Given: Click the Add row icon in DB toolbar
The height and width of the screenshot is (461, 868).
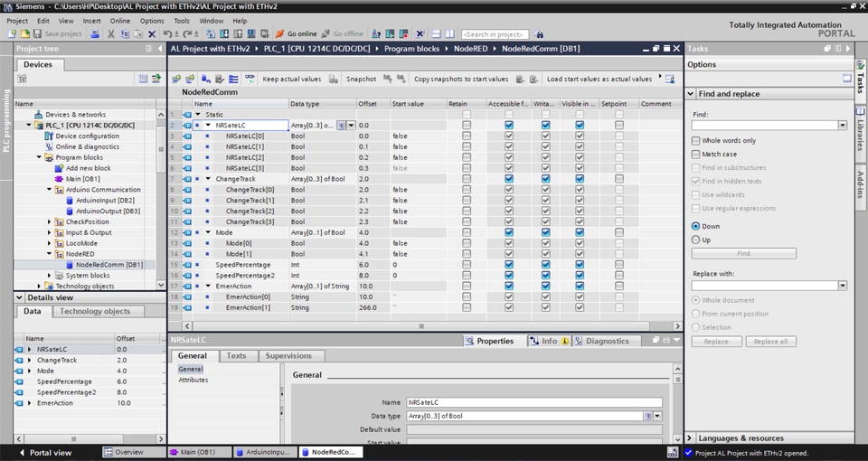Looking at the screenshot, I should (190, 80).
